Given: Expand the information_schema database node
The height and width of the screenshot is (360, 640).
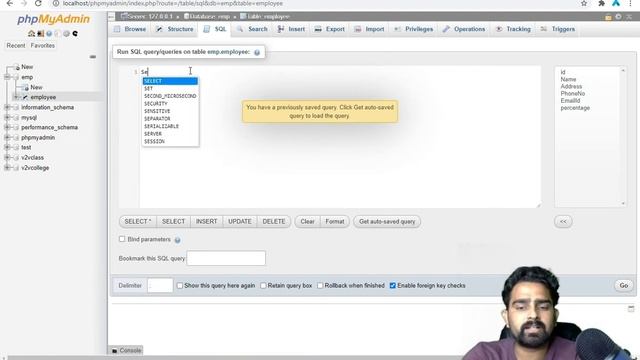Looking at the screenshot, I should (x=7, y=107).
